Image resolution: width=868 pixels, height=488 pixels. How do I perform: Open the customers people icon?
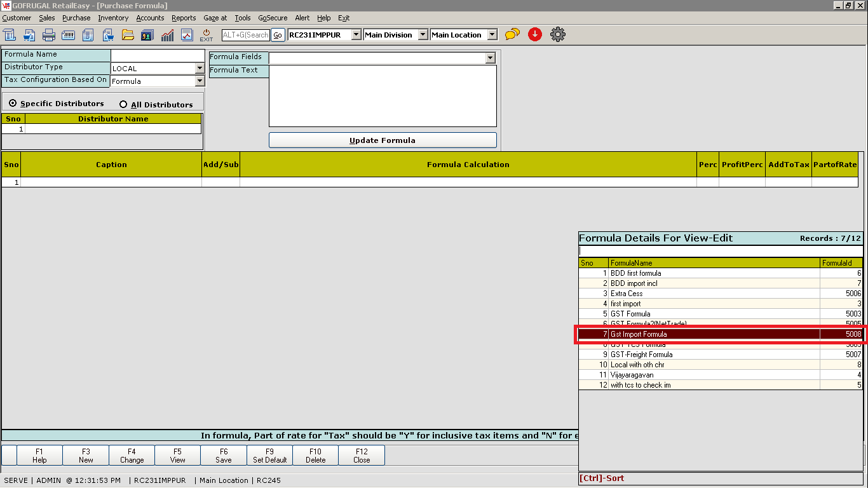click(x=147, y=35)
